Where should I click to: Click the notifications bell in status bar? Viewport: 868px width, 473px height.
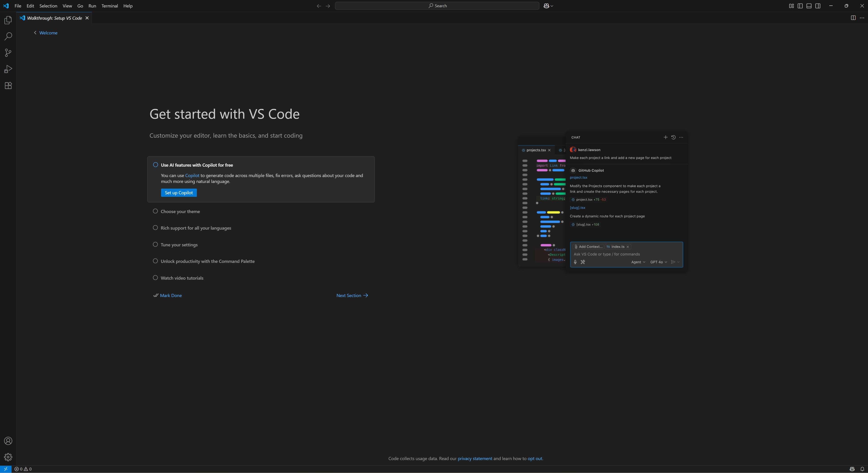(x=862, y=469)
